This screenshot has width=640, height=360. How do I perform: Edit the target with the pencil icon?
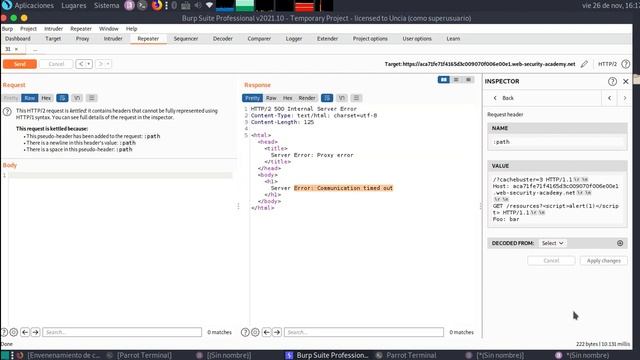click(584, 64)
